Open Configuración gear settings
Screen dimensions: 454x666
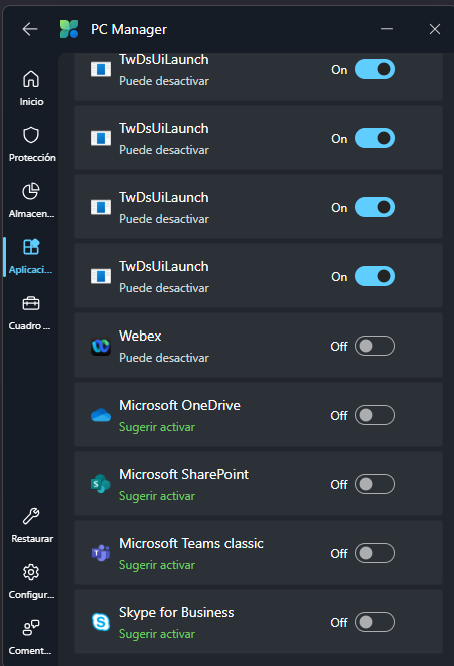[x=31, y=581]
